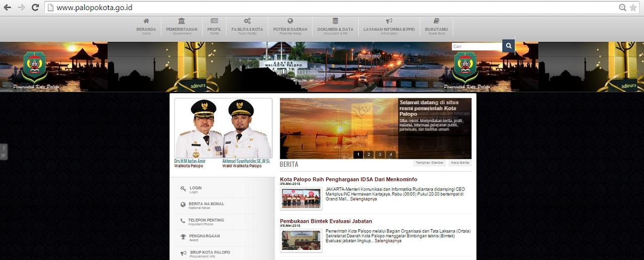Viewport: 644px width, 260px height.
Task: Open the Fasilitas Kota menu
Action: click(x=247, y=27)
